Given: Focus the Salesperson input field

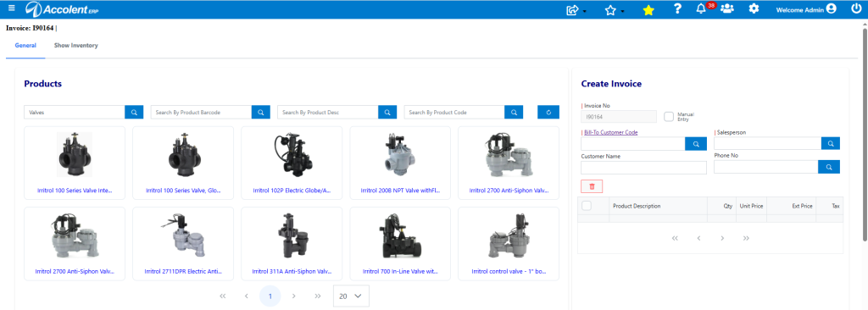Looking at the screenshot, I should click(768, 143).
